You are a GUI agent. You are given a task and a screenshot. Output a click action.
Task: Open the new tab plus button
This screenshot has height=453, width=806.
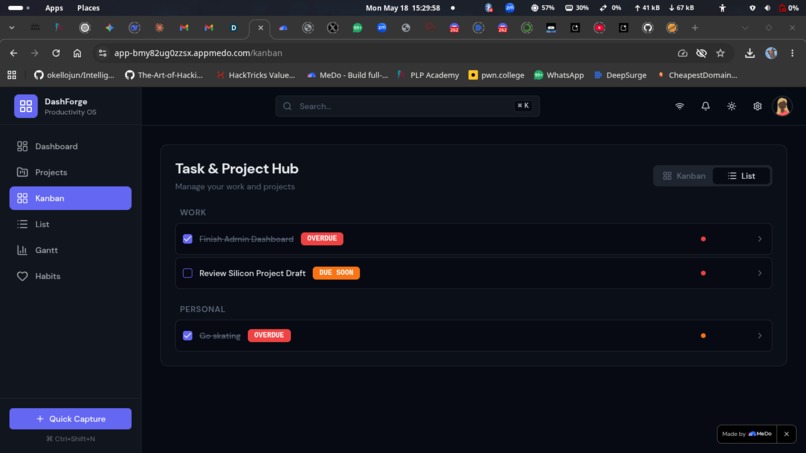694,28
